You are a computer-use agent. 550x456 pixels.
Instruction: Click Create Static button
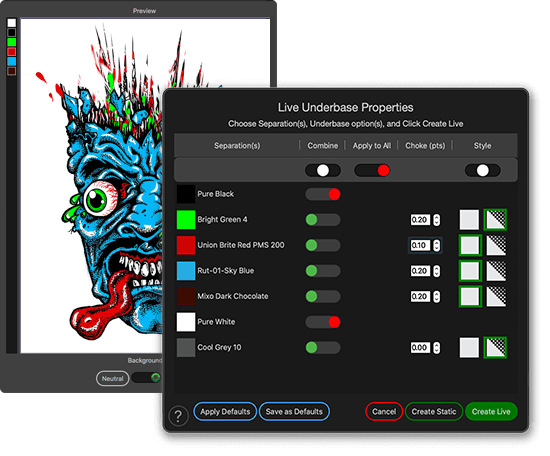[x=434, y=411]
